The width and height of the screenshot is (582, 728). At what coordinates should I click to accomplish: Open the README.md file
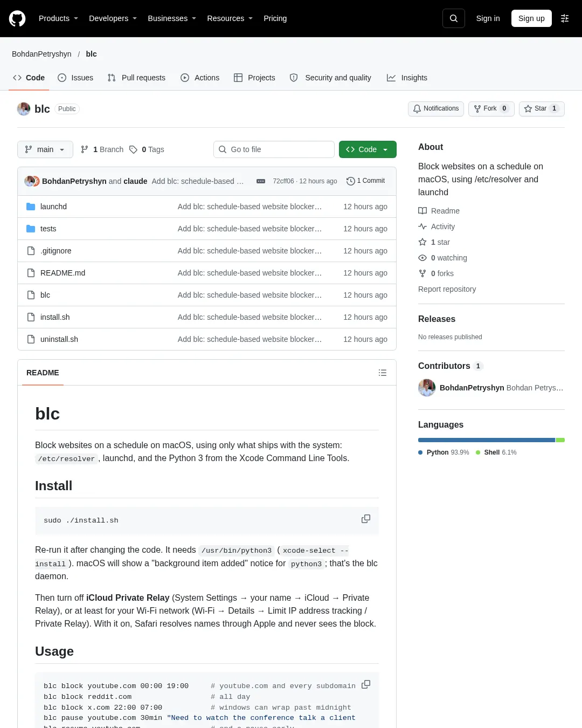tap(63, 273)
